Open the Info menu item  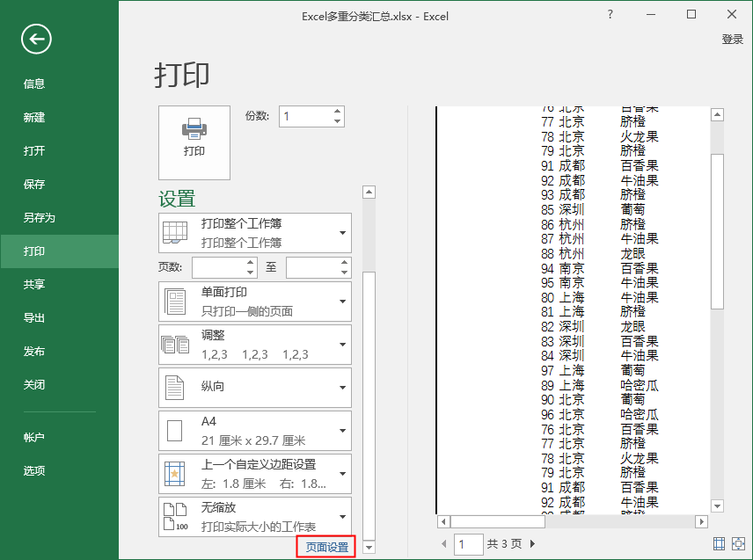click(x=34, y=84)
